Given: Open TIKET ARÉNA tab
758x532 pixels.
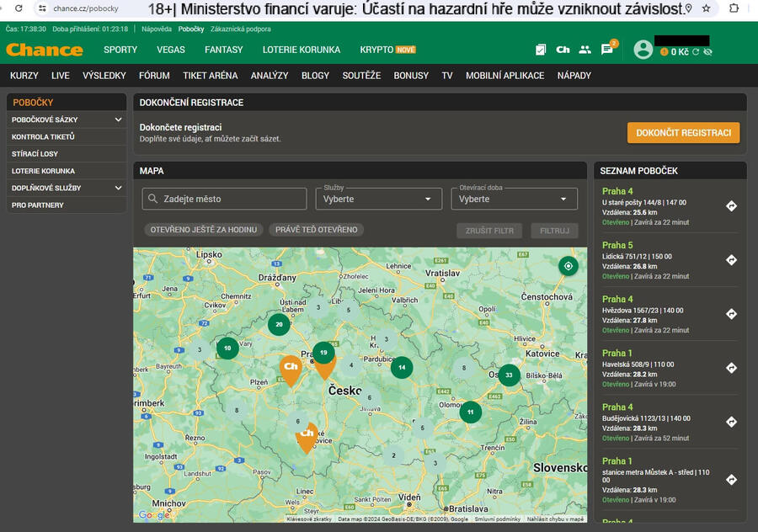Looking at the screenshot, I should tap(211, 76).
